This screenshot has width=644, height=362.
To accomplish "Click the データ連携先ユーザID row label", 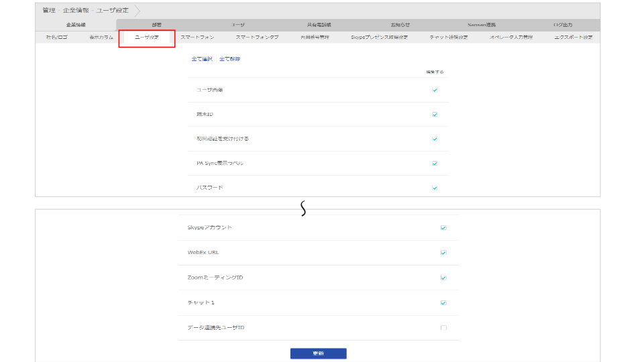I will tap(215, 328).
